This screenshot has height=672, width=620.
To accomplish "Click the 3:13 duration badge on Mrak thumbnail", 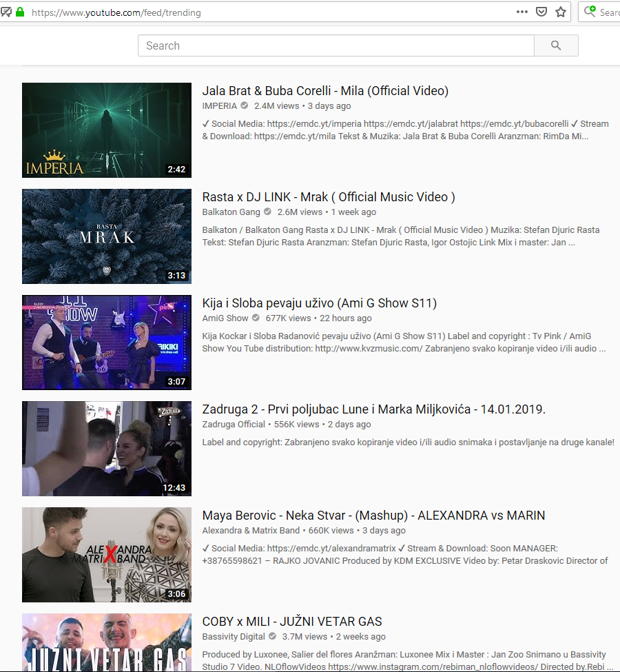I will coord(176,276).
